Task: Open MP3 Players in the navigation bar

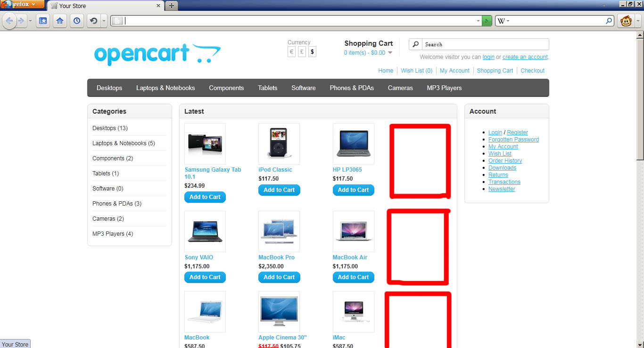Action: click(444, 88)
